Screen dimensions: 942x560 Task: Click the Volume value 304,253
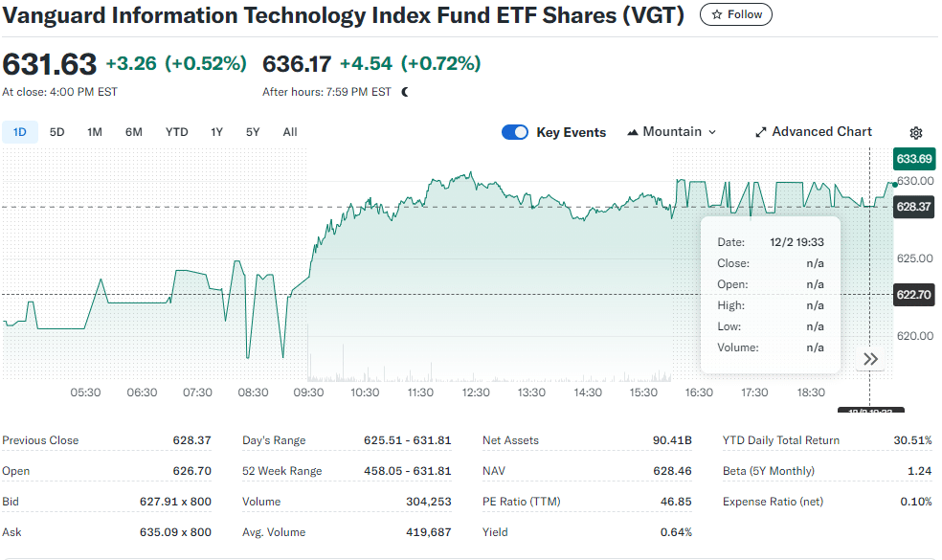click(x=428, y=502)
